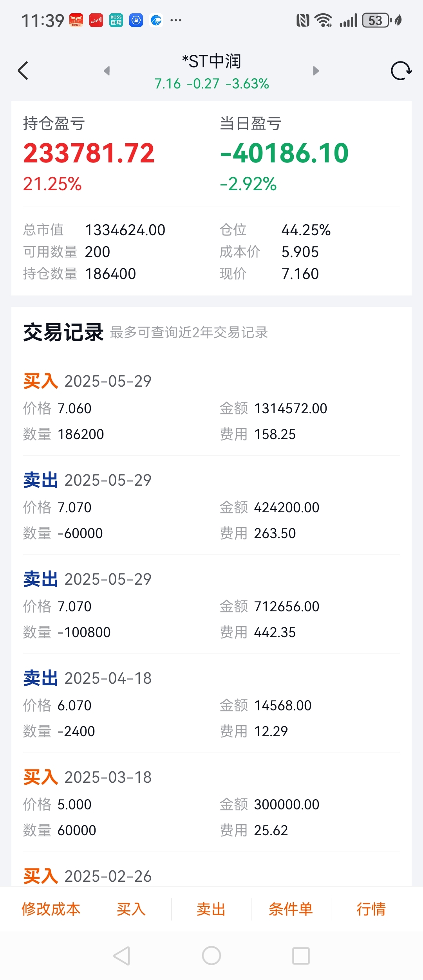Screen dimensions: 423x980
Task: Open the 条件单 tab
Action: pos(291,909)
